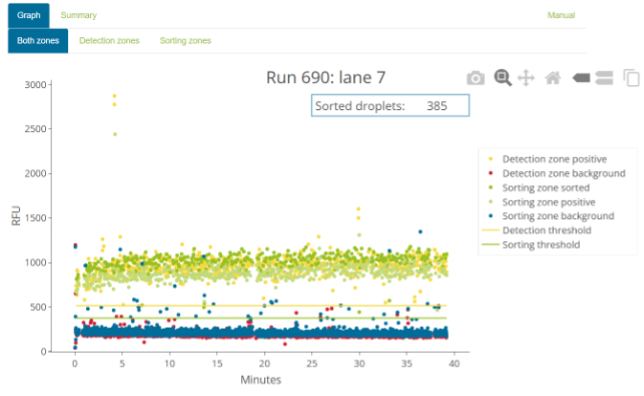644x396 pixels.
Task: Click the Run 690: lane 7 title
Action: click(x=326, y=77)
